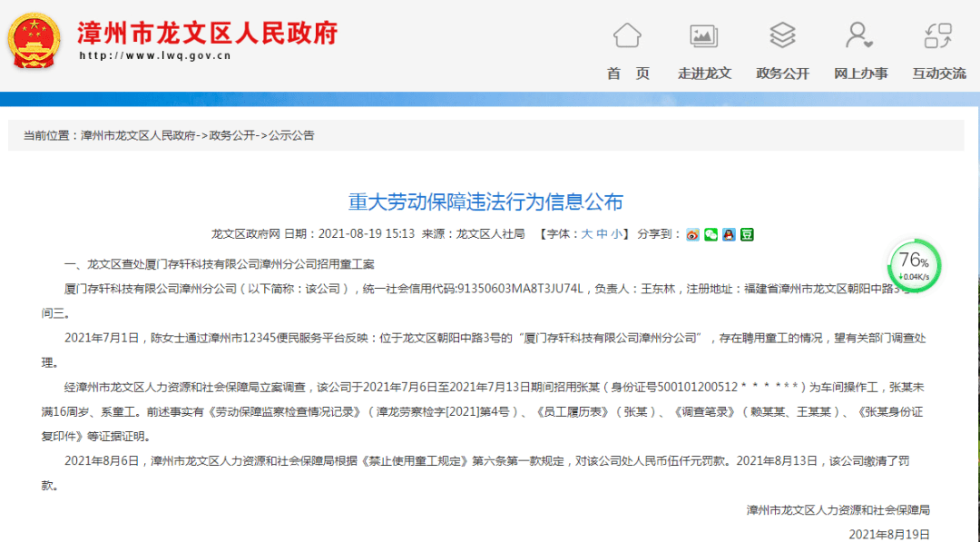Click the source text 龙文区人社局

point(491,234)
